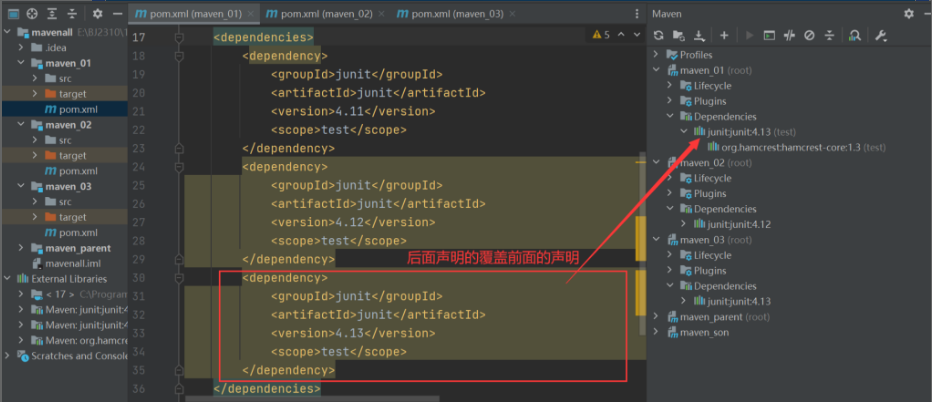Expand the maven_parent module folder
The width and height of the screenshot is (932, 402).
[21, 248]
